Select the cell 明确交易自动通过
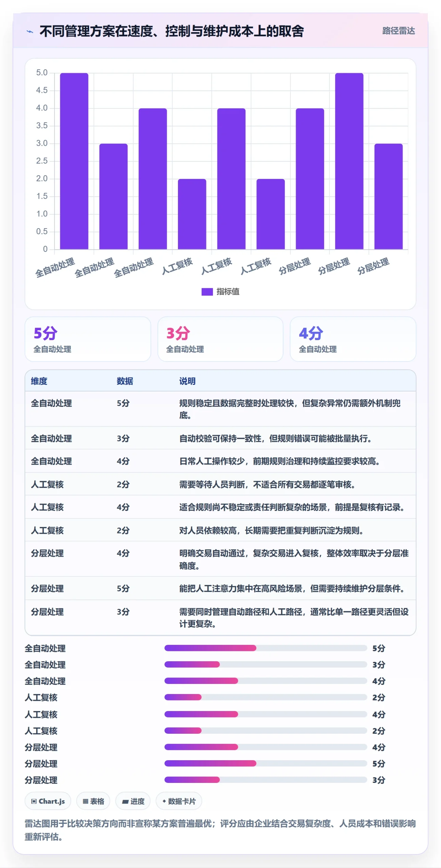Screen dimensions: 441x868 point(294,559)
